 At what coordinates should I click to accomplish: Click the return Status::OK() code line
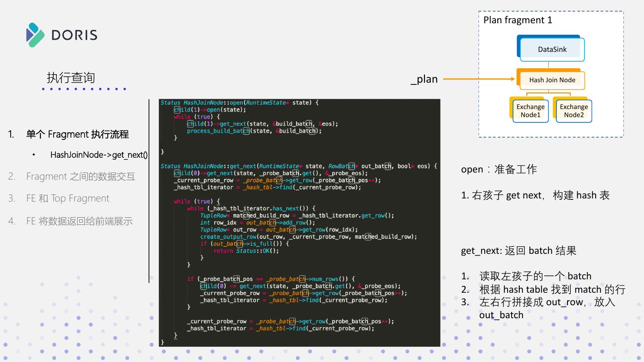click(246, 251)
